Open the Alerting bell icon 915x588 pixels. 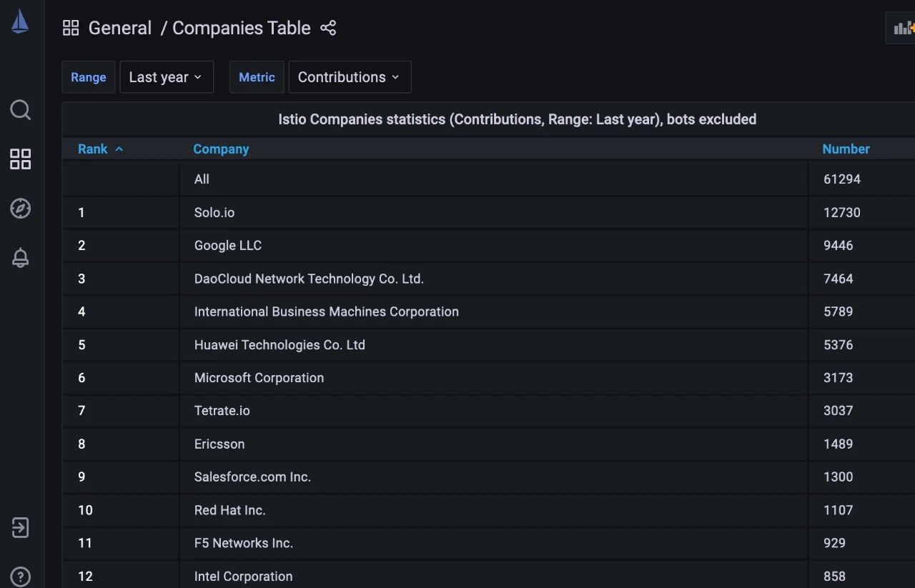20,258
